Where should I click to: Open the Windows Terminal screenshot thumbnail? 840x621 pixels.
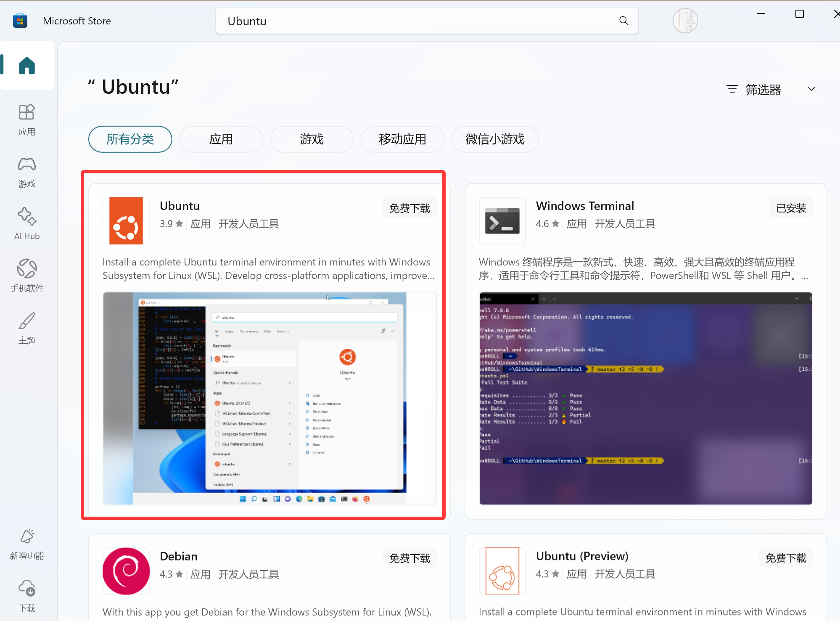(646, 398)
